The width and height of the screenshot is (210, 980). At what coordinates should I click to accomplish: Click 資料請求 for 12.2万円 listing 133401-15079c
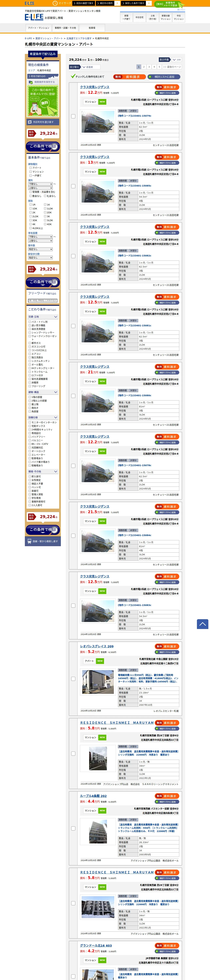pyautogui.click(x=167, y=87)
